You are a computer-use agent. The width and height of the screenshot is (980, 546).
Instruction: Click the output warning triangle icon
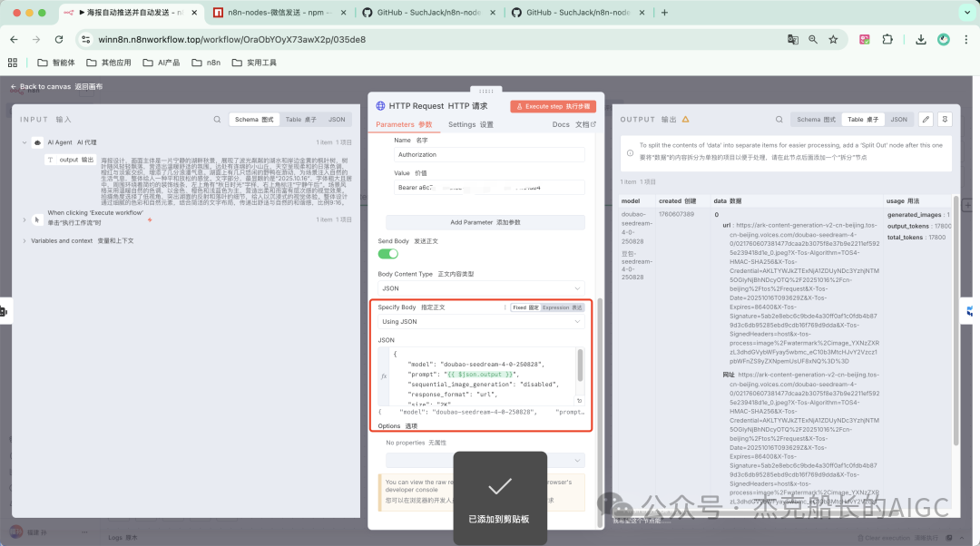pos(686,120)
